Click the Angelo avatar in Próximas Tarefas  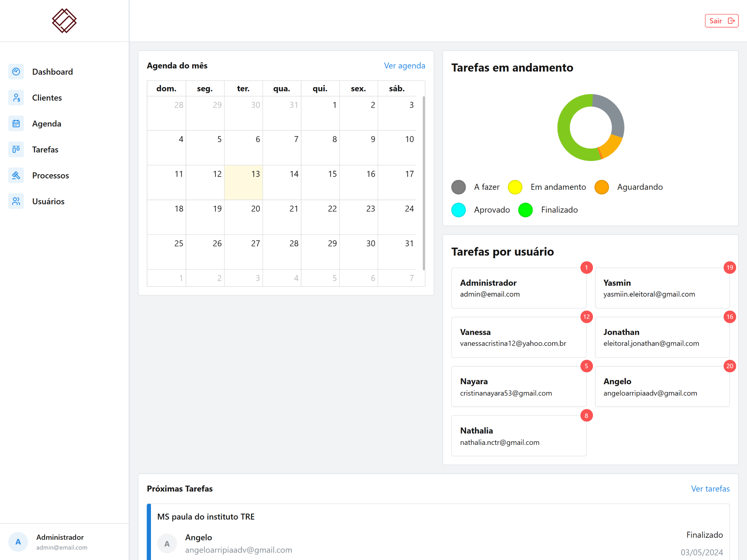coord(167,544)
